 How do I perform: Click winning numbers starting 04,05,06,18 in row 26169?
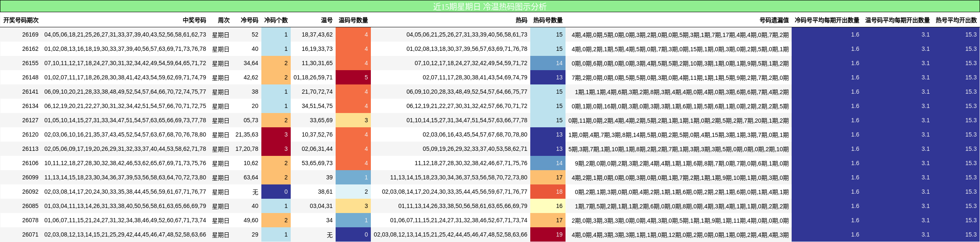(125, 34)
